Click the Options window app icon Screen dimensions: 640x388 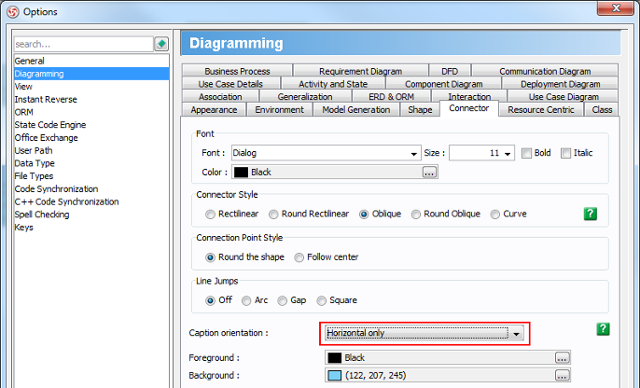13,12
